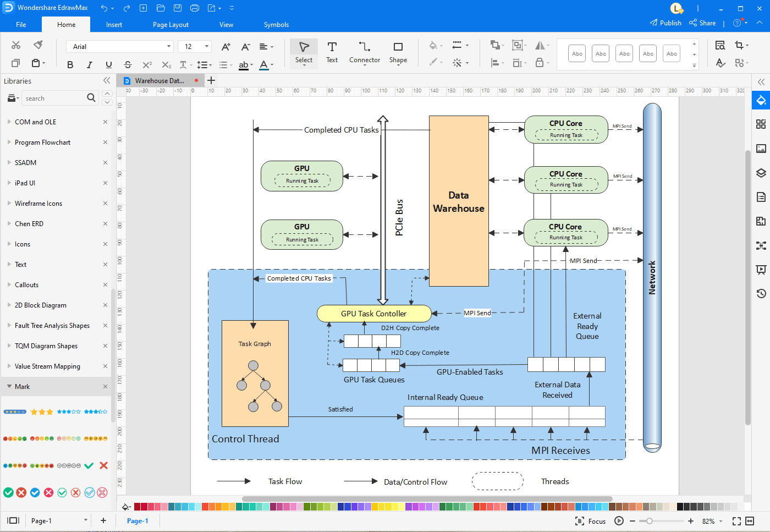The width and height of the screenshot is (770, 532).
Task: Pick the red swatch in color bar
Action: (x=137, y=507)
